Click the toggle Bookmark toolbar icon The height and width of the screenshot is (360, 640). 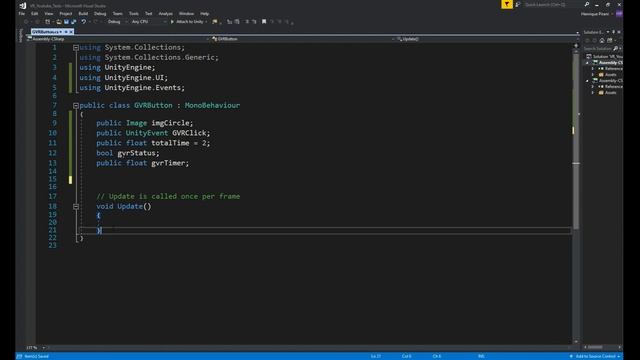coord(264,22)
